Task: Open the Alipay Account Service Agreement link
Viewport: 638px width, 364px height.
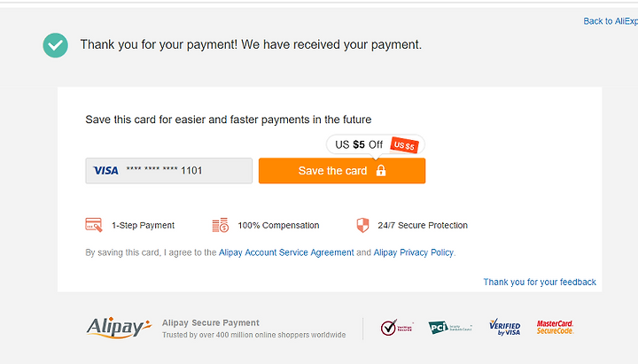Action: pos(286,252)
